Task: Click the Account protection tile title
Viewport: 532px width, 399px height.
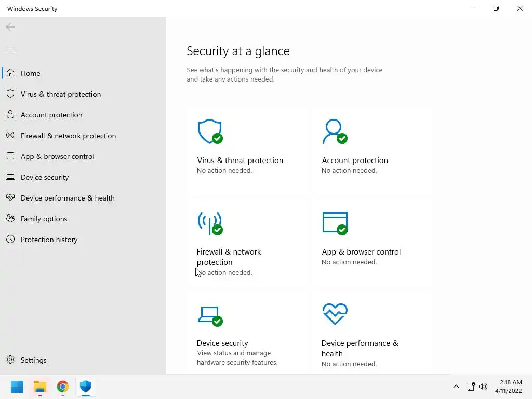Action: (x=354, y=160)
